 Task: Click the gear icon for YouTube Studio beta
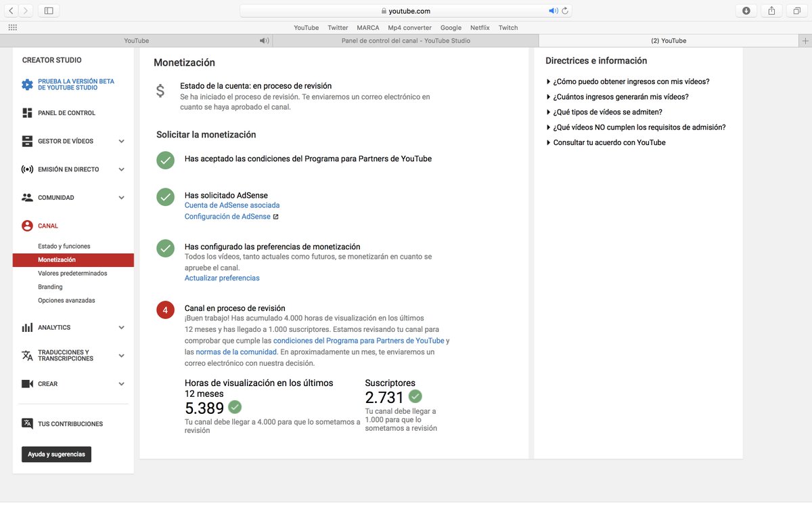click(x=27, y=85)
